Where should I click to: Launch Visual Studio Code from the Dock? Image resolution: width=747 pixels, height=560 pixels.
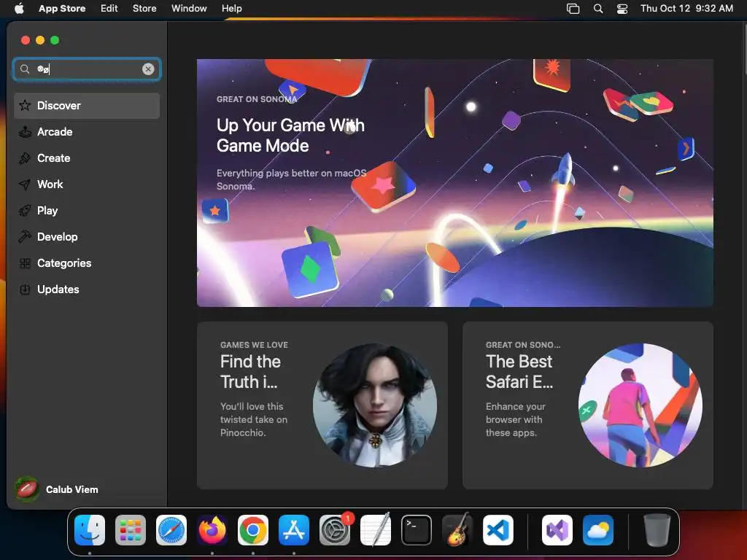point(498,530)
